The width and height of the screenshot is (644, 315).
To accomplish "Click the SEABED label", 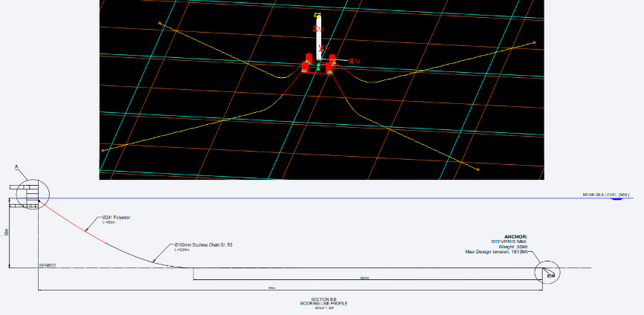I will (48, 265).
